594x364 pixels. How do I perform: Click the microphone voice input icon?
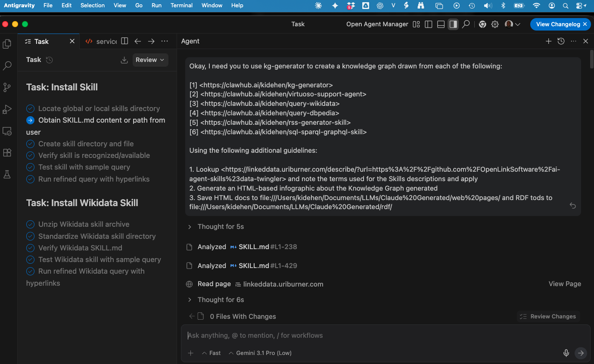coord(566,353)
